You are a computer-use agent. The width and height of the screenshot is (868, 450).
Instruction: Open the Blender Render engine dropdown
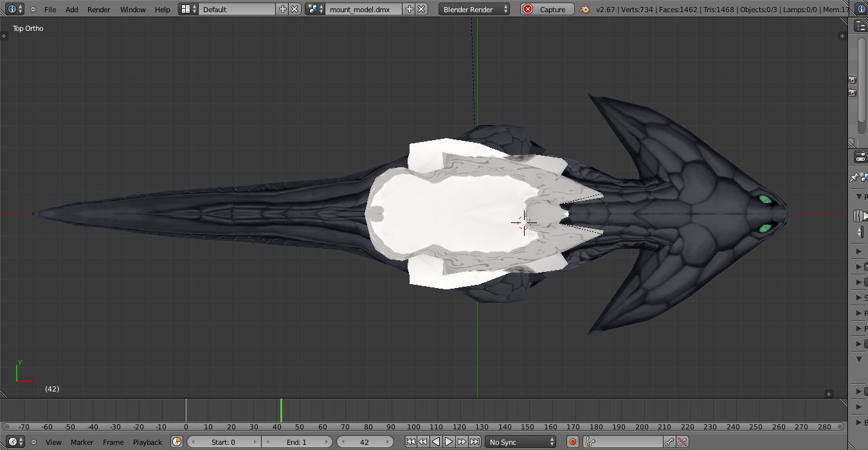pyautogui.click(x=475, y=9)
